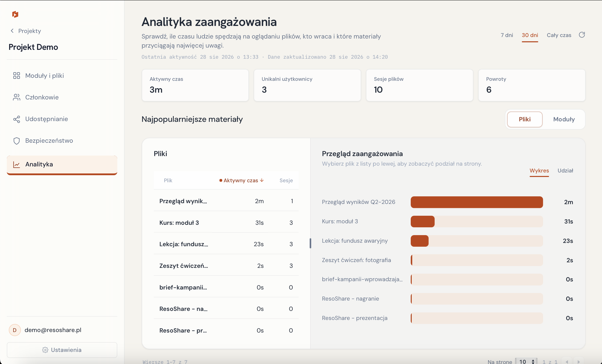Open rows per page dropdown

pyautogui.click(x=526, y=361)
